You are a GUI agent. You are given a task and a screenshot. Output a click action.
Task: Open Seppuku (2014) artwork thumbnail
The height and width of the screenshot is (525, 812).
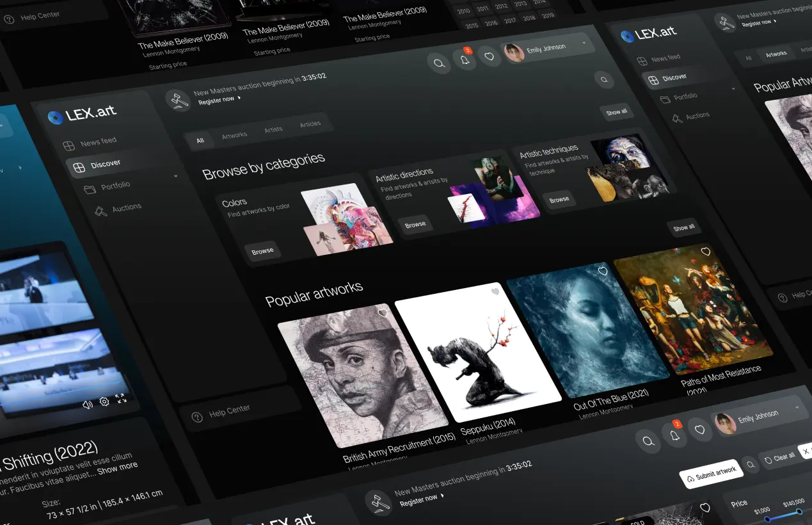(479, 351)
